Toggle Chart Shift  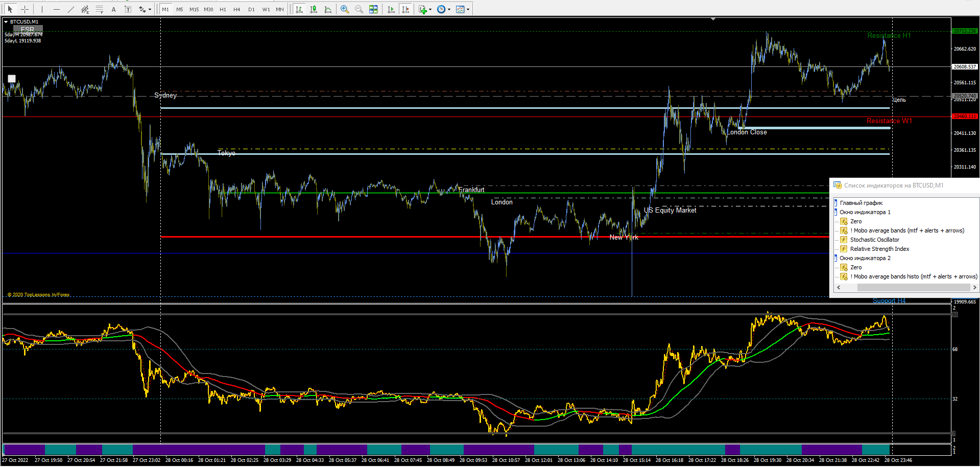click(x=405, y=9)
